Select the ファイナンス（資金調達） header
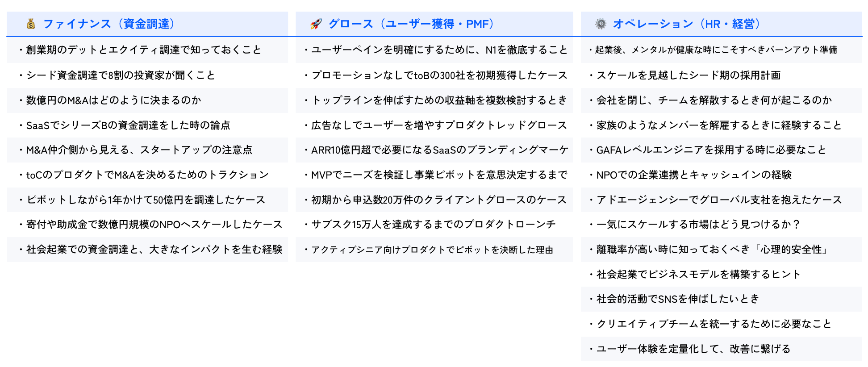The image size is (868, 367). [x=147, y=24]
